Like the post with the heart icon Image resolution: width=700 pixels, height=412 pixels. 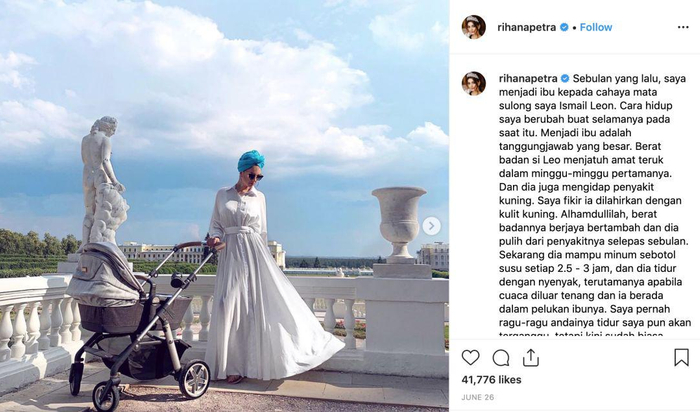(471, 358)
